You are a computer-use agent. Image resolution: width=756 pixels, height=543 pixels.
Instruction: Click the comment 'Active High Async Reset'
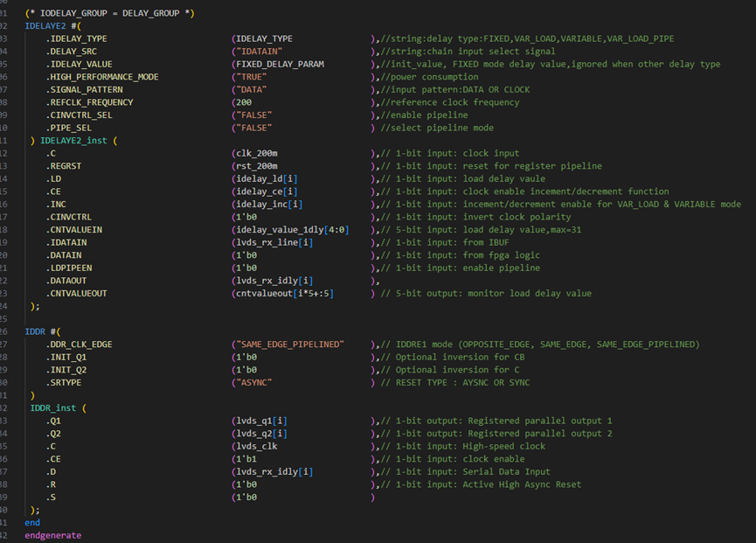[x=522, y=484]
